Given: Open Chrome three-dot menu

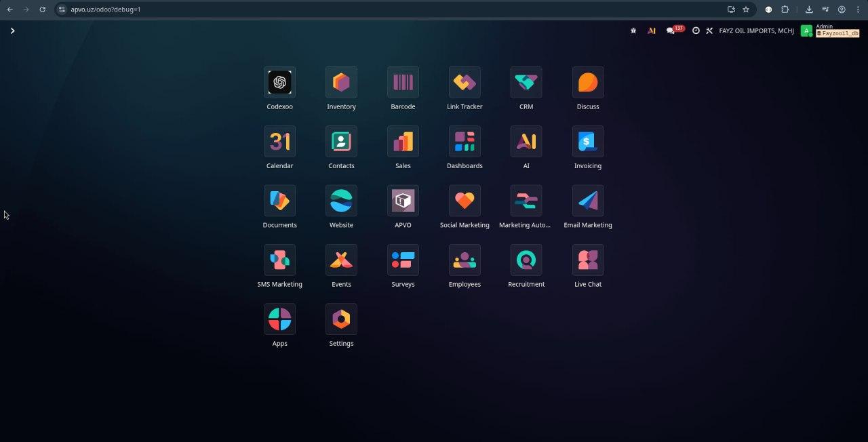Looking at the screenshot, I should pyautogui.click(x=858, y=9).
